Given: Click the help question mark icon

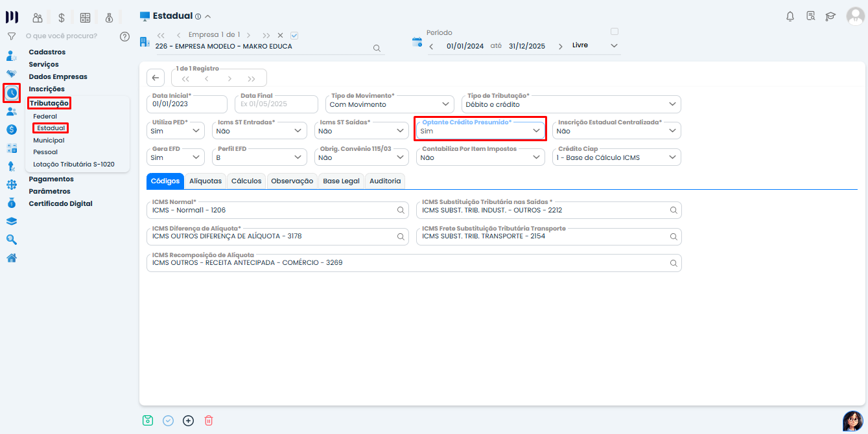Looking at the screenshot, I should pyautogui.click(x=124, y=36).
